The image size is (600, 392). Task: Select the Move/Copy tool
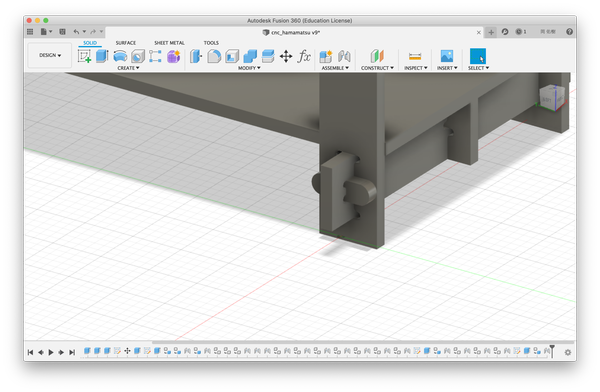(286, 56)
